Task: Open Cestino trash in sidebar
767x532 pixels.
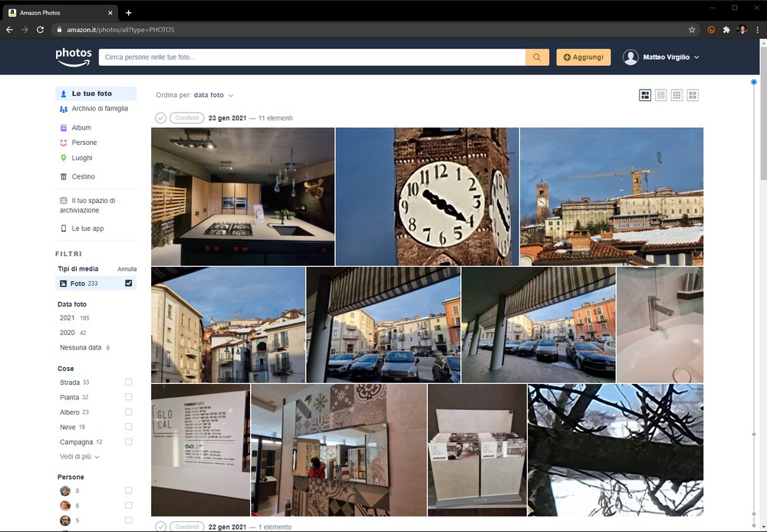Action: click(x=83, y=177)
